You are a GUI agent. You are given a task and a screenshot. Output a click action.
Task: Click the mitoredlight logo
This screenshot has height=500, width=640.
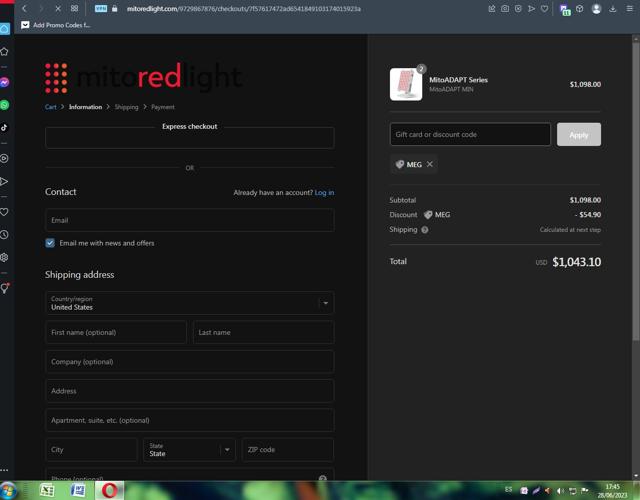[x=144, y=77]
